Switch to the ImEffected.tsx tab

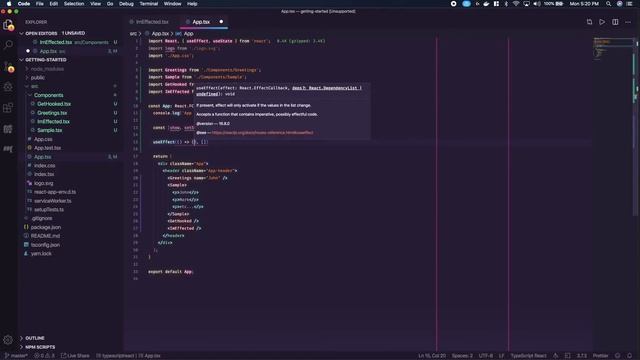(x=151, y=22)
